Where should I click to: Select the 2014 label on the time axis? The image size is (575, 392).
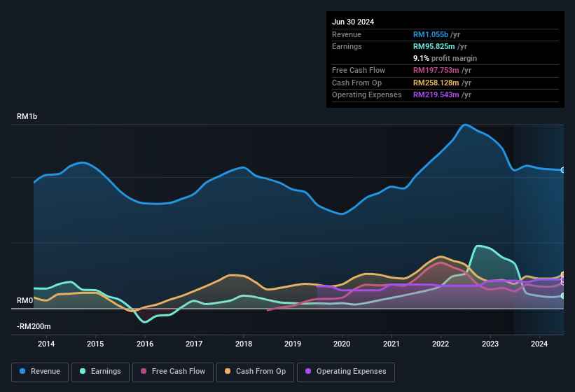[x=46, y=344]
